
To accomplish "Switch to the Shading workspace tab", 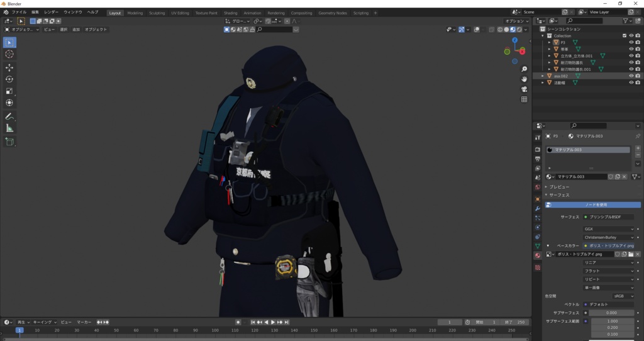I will point(230,13).
